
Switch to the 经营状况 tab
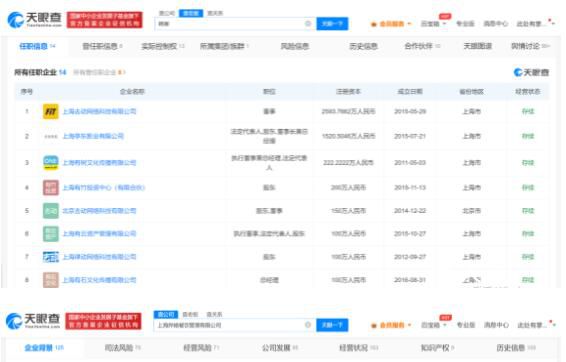click(x=358, y=348)
